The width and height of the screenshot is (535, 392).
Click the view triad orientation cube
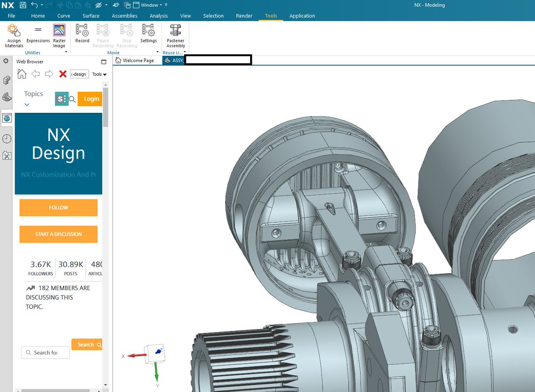(155, 353)
